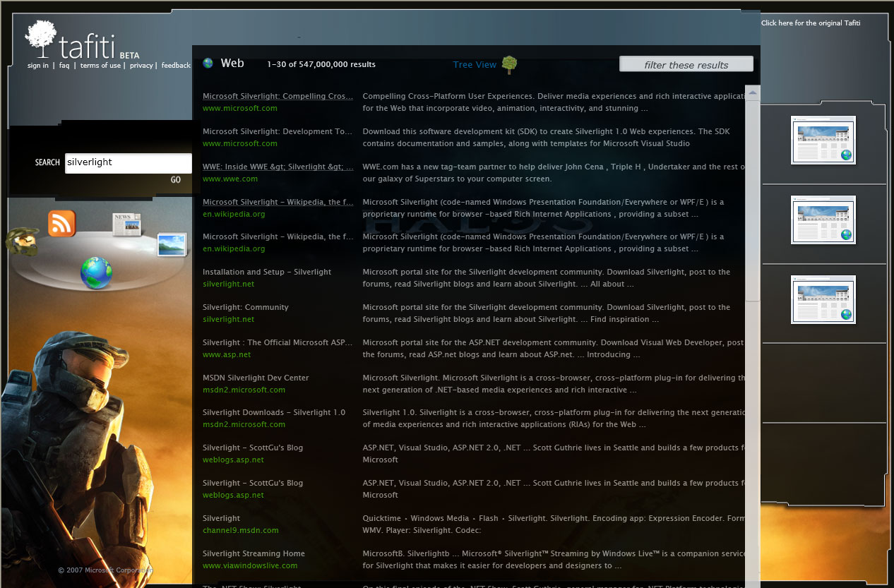Select the News search icon
The height and width of the screenshot is (588, 894).
pyautogui.click(x=126, y=224)
